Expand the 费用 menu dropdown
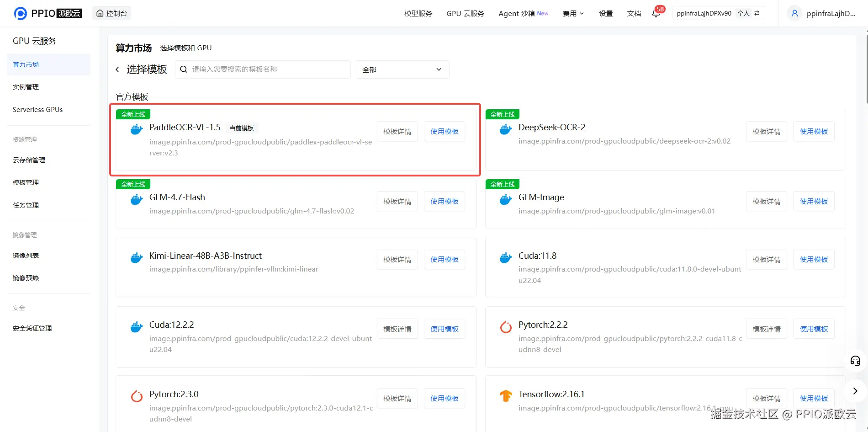Screen dimensions: 868x432 [x=573, y=14]
